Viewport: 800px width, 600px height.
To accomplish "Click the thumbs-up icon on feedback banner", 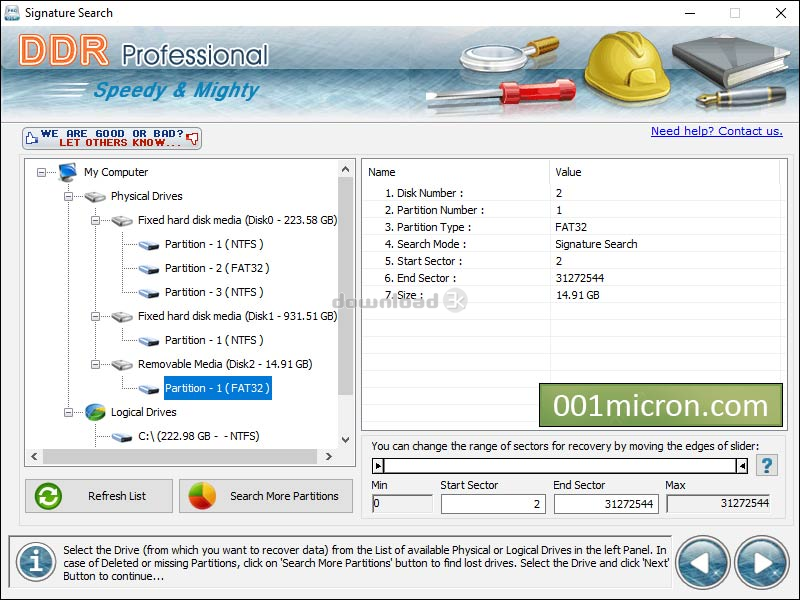I will (32, 138).
